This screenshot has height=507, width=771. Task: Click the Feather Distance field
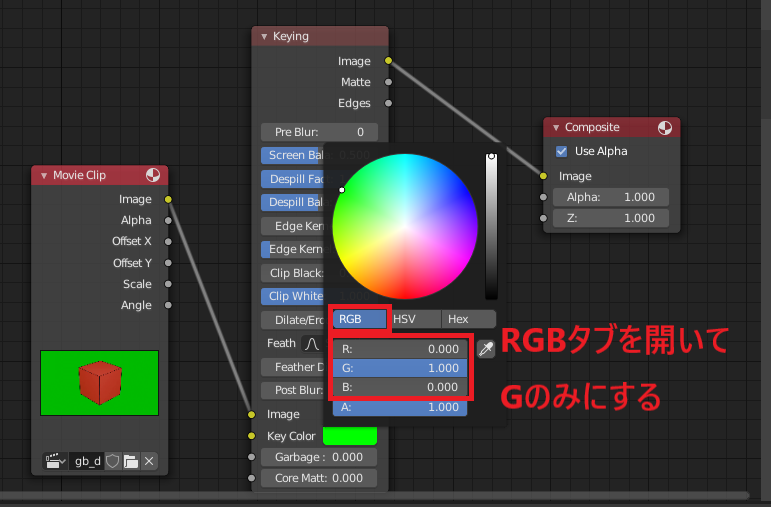292,367
